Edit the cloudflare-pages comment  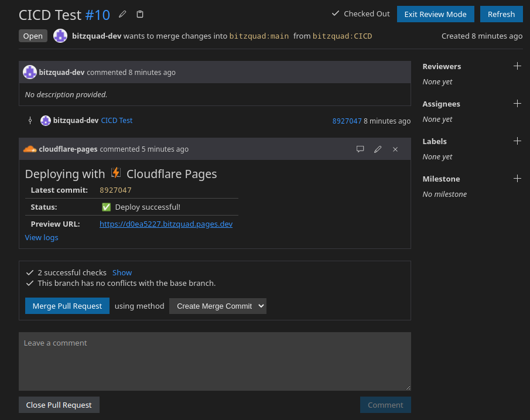378,149
